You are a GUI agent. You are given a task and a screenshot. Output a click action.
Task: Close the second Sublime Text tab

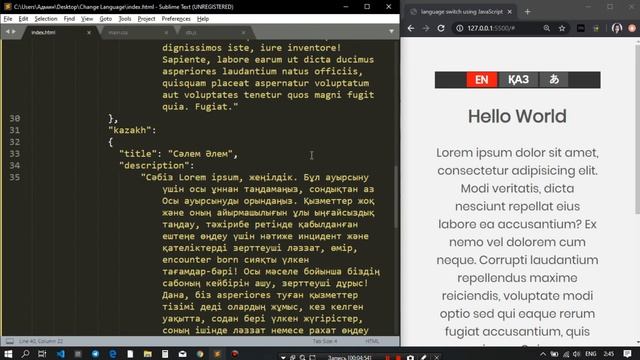click(166, 32)
